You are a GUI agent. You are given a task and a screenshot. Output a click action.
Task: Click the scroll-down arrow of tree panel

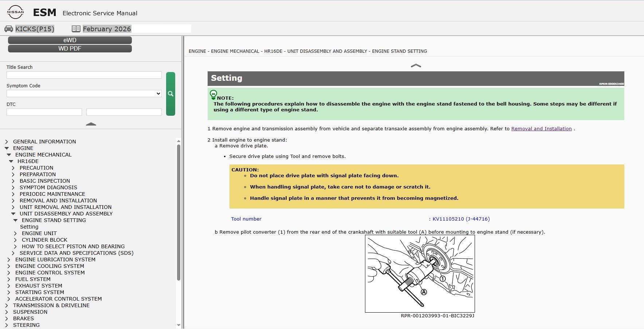tap(178, 325)
